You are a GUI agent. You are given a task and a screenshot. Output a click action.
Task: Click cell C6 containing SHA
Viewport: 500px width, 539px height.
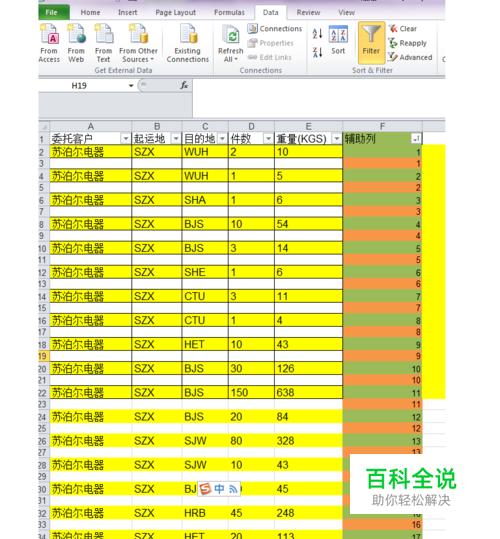pyautogui.click(x=205, y=200)
